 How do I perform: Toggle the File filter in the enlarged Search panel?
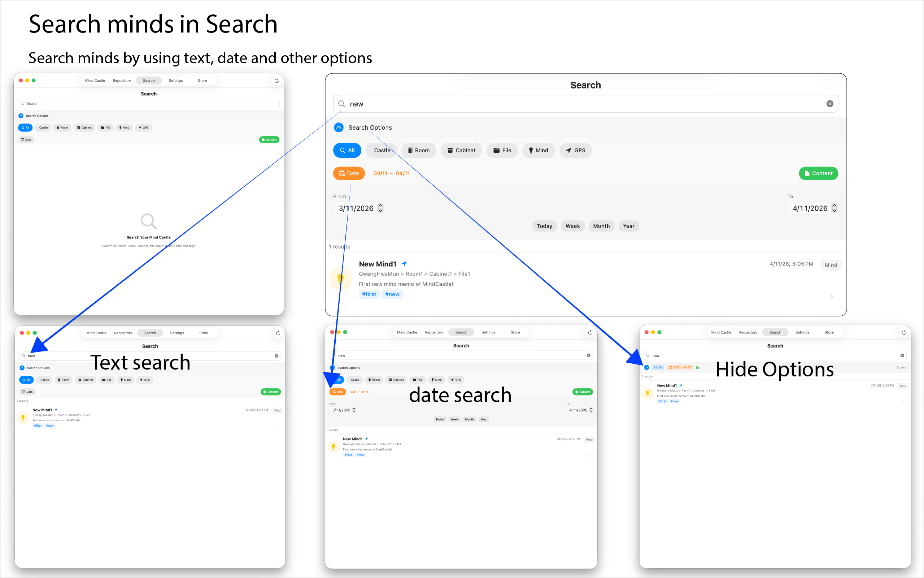point(502,150)
